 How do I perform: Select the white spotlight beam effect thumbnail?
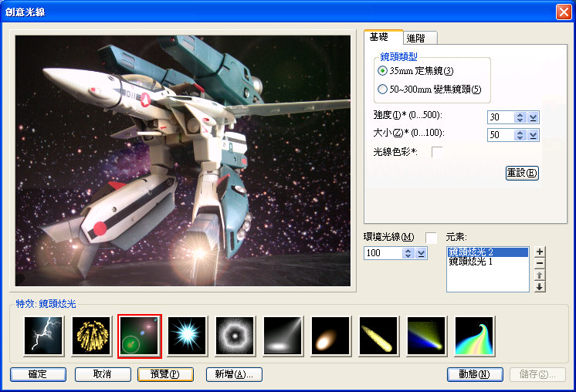[x=283, y=336]
